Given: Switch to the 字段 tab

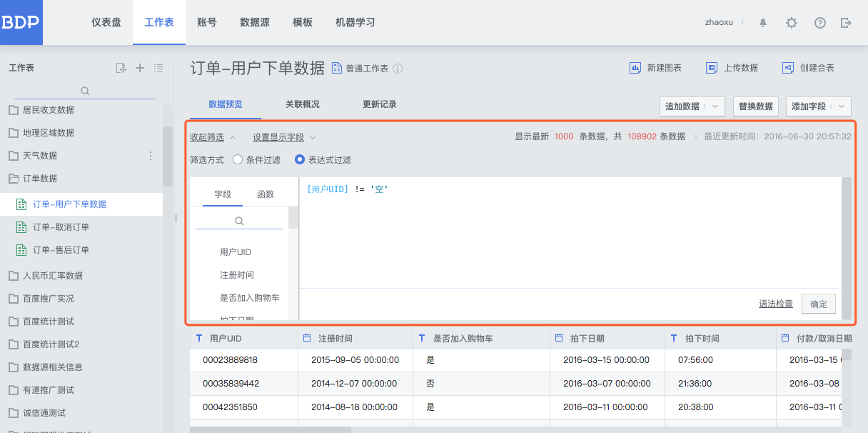Looking at the screenshot, I should pos(223,194).
